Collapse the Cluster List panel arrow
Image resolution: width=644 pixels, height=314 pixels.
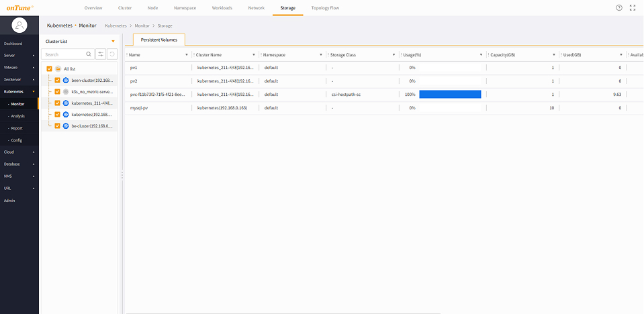point(113,42)
